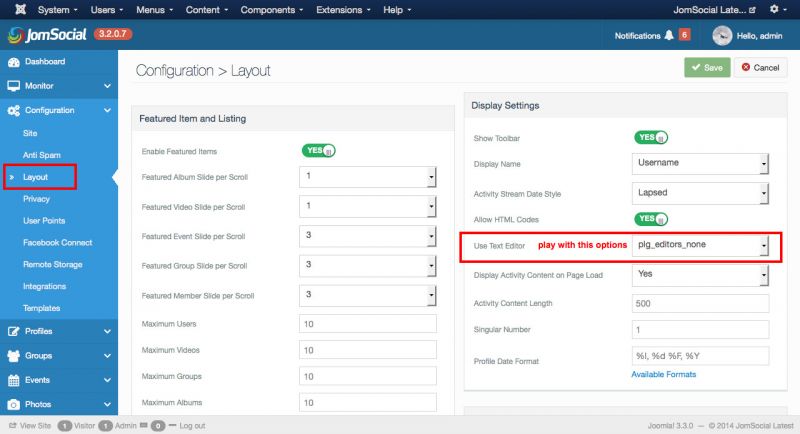
Task: Toggle the Allow HTML Codes switch
Action: coord(651,219)
